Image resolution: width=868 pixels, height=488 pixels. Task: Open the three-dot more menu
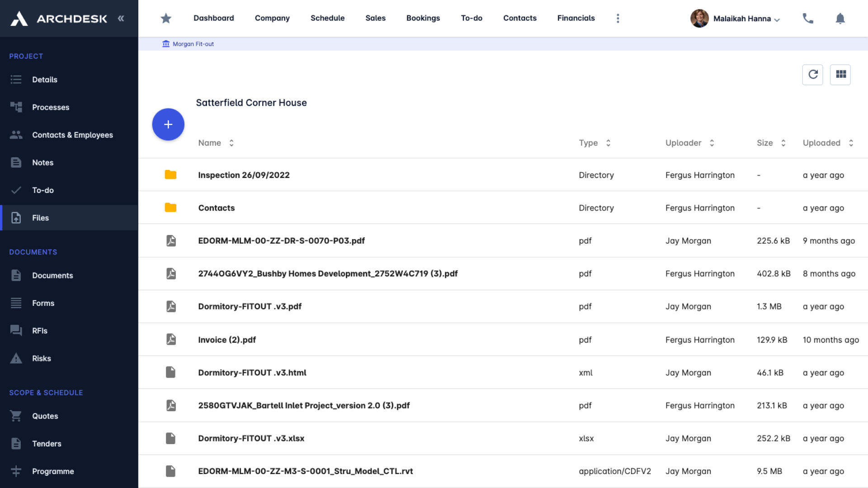coord(618,19)
